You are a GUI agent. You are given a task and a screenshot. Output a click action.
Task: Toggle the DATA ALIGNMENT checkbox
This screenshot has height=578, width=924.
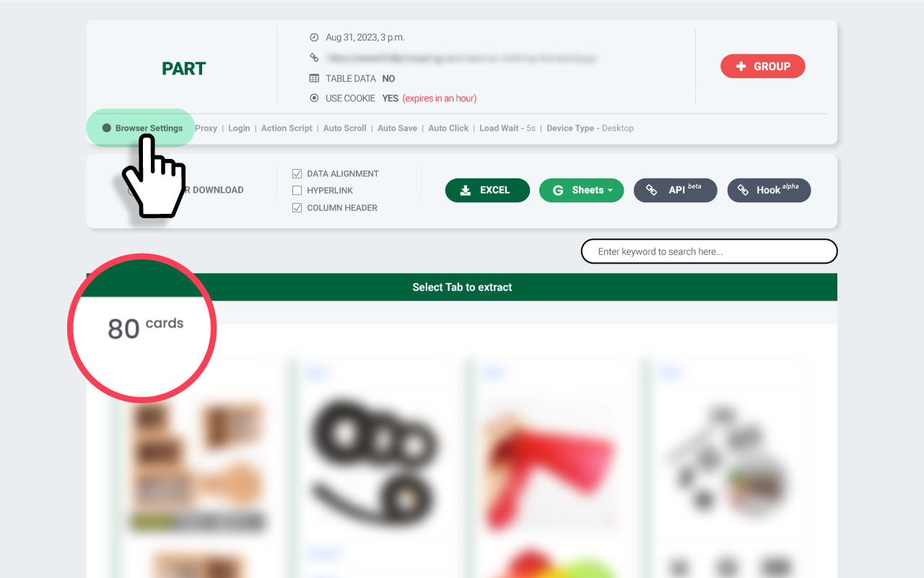[297, 173]
